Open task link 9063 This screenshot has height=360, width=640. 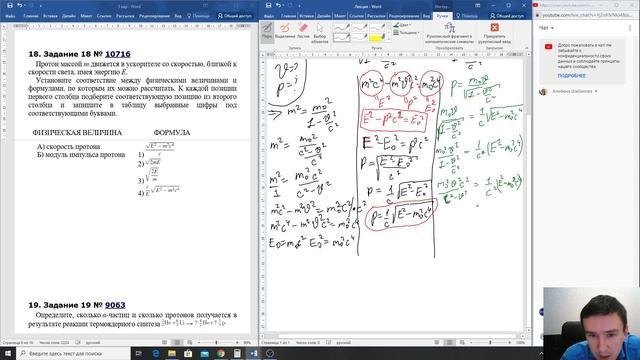pyautogui.click(x=115, y=305)
